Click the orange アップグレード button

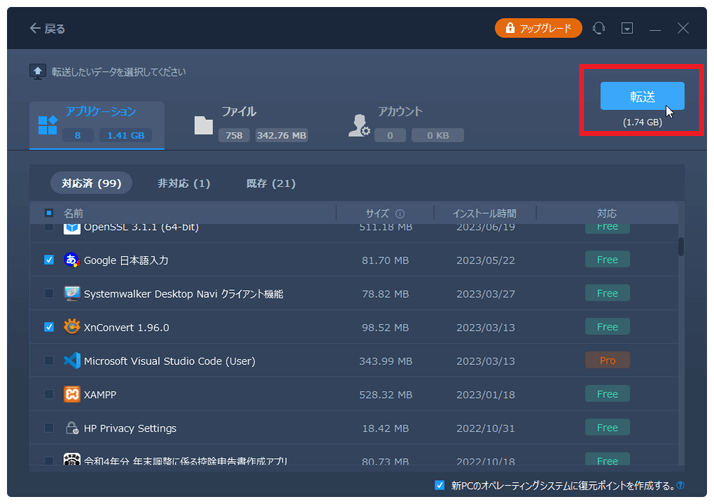pos(538,29)
